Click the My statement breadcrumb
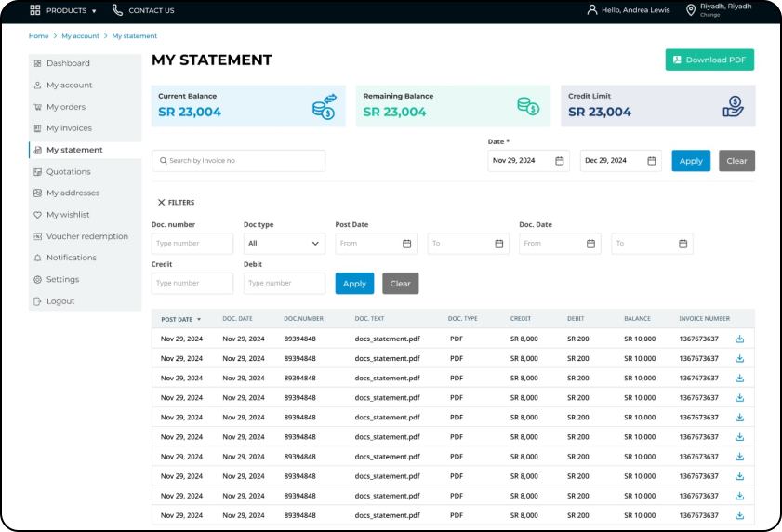Image resolution: width=782 pixels, height=532 pixels. tap(135, 36)
